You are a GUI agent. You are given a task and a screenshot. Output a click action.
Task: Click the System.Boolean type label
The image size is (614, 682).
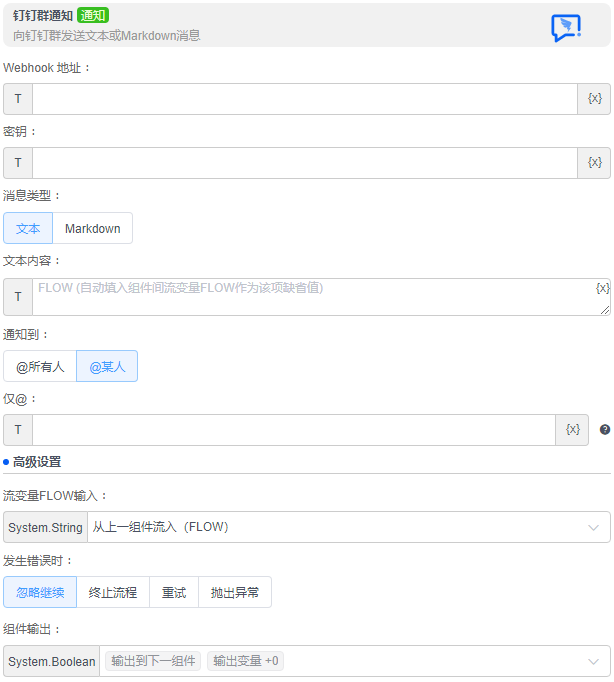51,662
